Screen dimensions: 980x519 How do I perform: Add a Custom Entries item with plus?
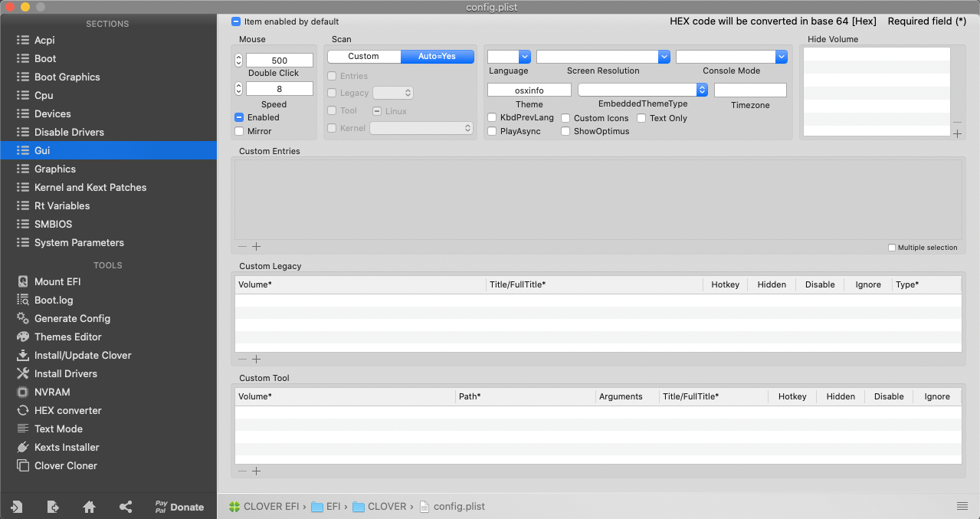(257, 247)
